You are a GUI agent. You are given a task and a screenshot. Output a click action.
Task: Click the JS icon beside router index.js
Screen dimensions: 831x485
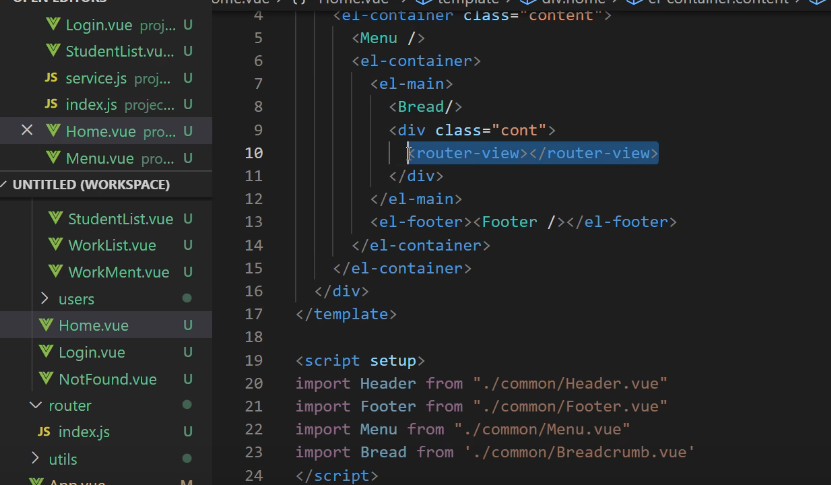44,431
